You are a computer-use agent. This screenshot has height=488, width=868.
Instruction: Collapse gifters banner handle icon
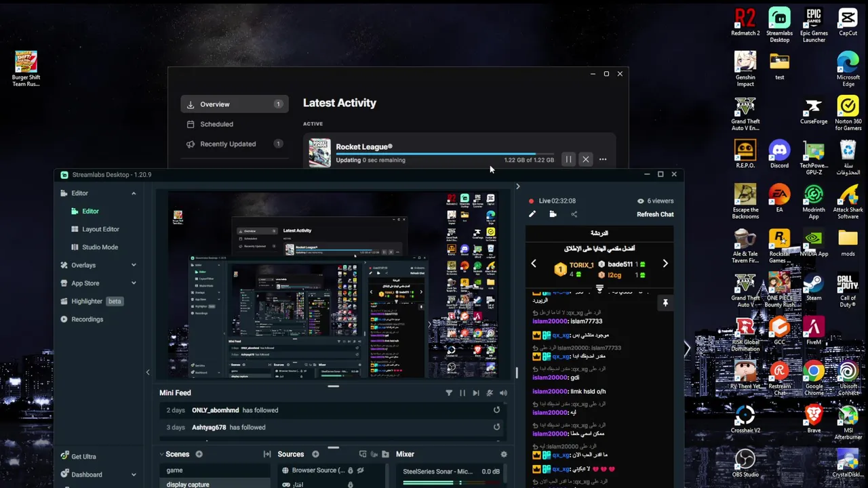click(599, 289)
